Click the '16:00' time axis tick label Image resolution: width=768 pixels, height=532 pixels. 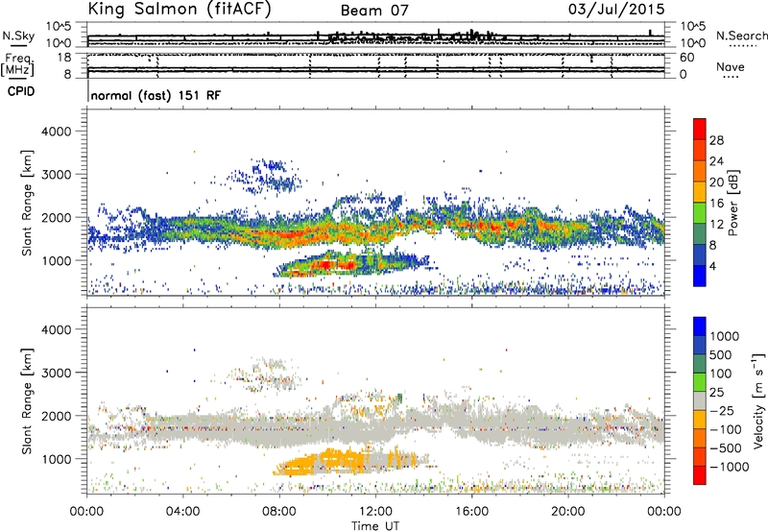[x=471, y=512]
